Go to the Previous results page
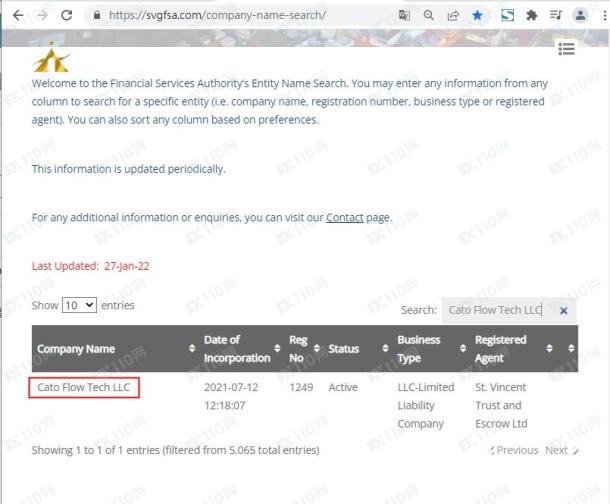The image size is (610, 504). pyautogui.click(x=514, y=450)
